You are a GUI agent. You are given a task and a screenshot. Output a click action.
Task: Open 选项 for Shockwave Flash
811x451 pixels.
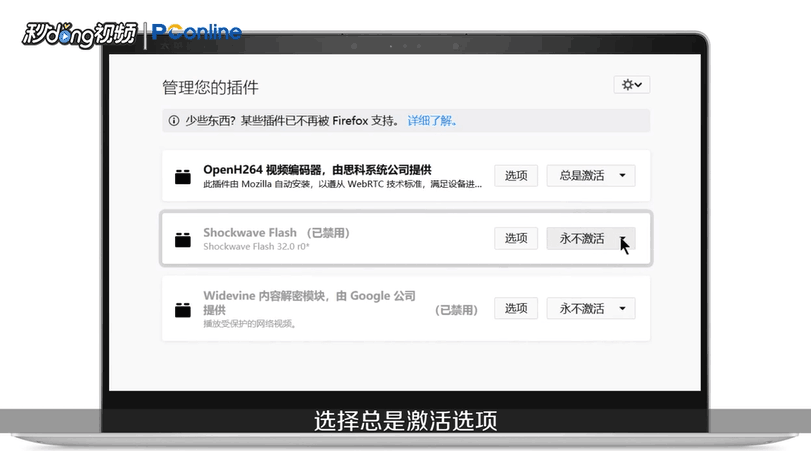coord(516,238)
